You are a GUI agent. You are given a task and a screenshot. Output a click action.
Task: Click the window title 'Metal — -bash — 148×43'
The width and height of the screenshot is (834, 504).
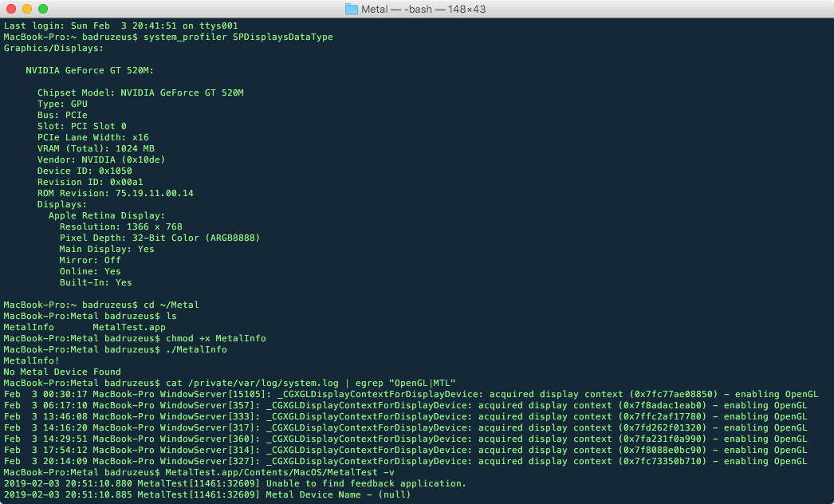point(423,9)
